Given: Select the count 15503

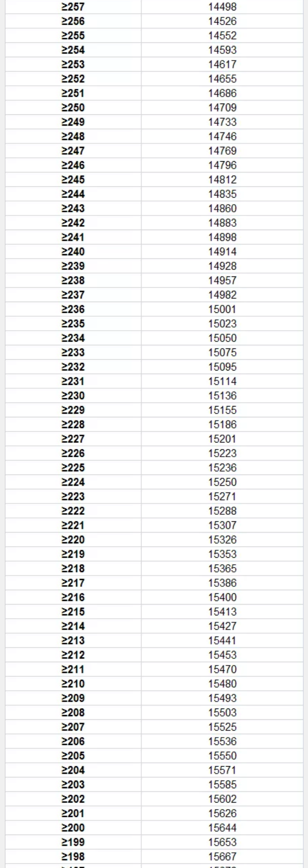Looking at the screenshot, I should tap(222, 712).
